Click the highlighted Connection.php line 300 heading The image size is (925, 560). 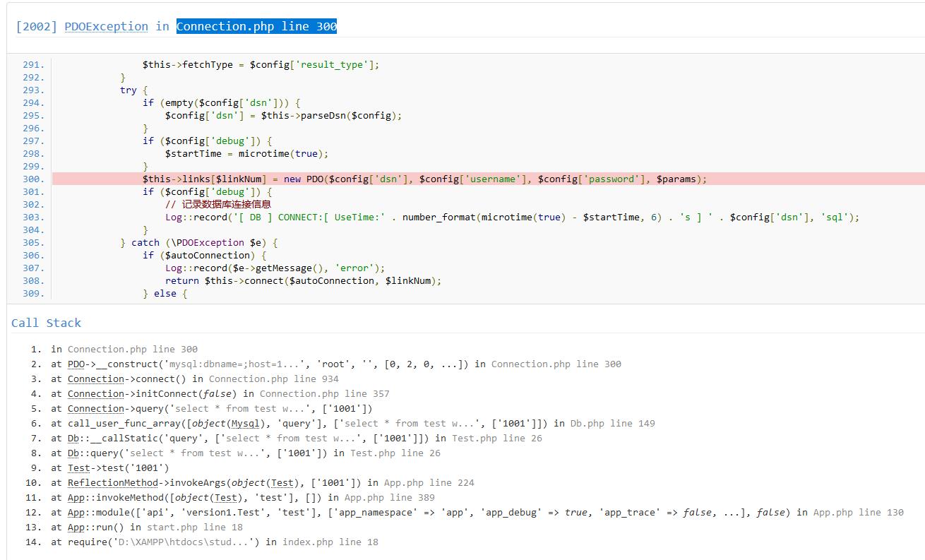coord(256,26)
